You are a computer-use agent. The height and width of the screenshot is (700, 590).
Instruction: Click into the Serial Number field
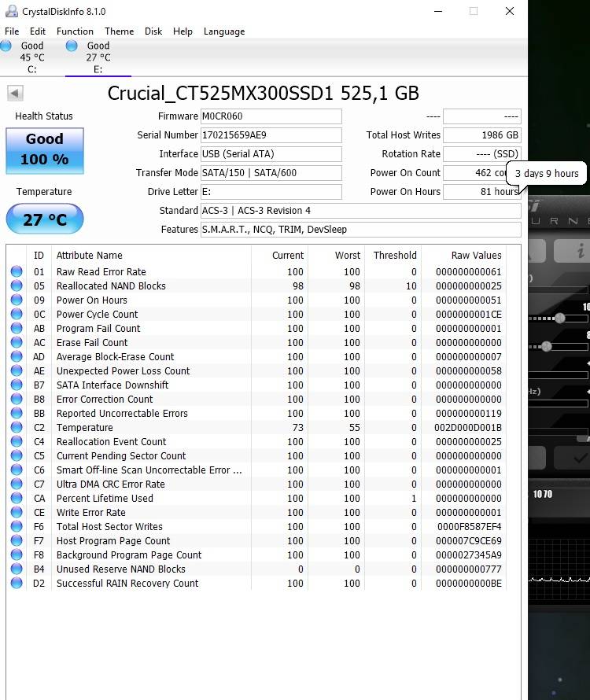coord(271,135)
